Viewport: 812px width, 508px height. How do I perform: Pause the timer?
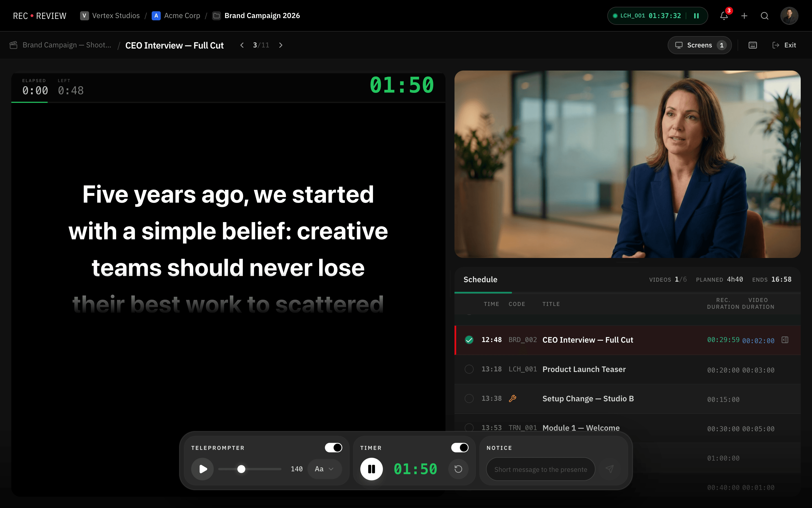[x=371, y=469]
